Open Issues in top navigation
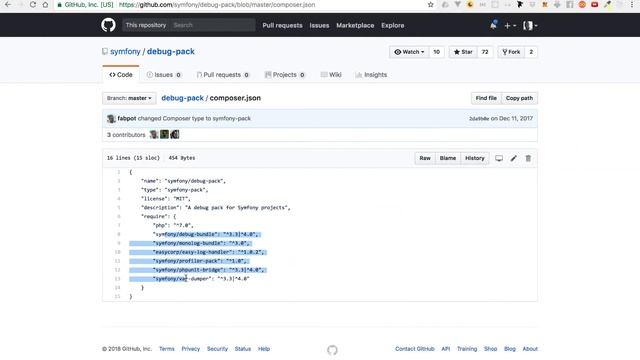This screenshot has height=360, width=640. [319, 25]
